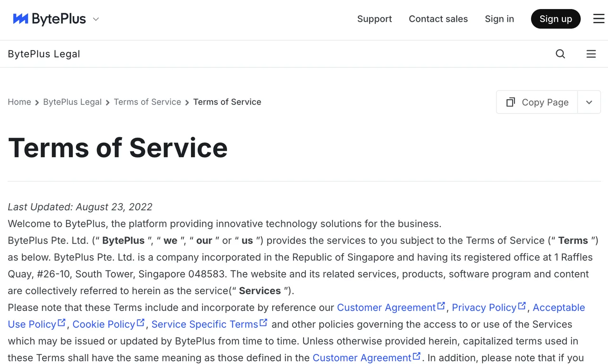The image size is (608, 364).
Task: Open the Cookie Policy link
Action: click(x=108, y=324)
